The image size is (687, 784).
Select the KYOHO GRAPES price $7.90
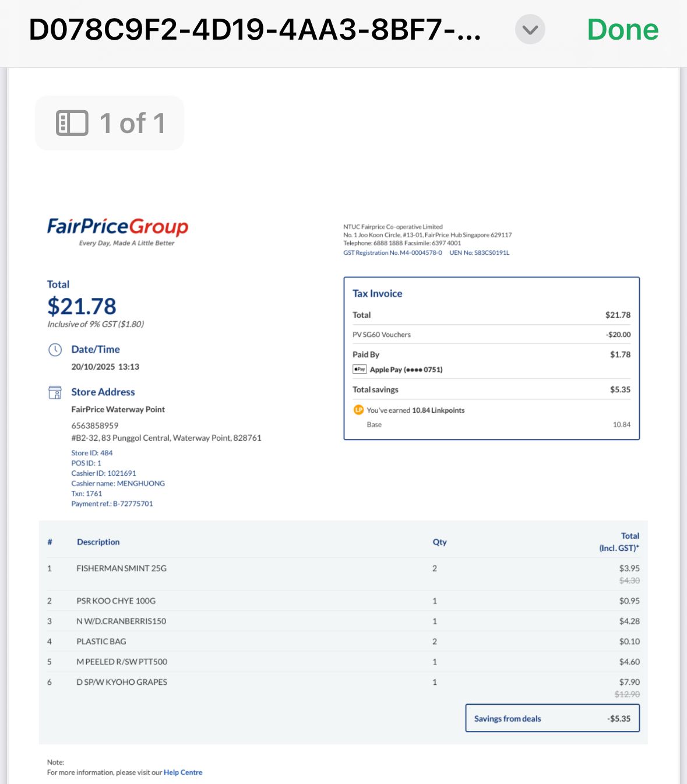629,682
